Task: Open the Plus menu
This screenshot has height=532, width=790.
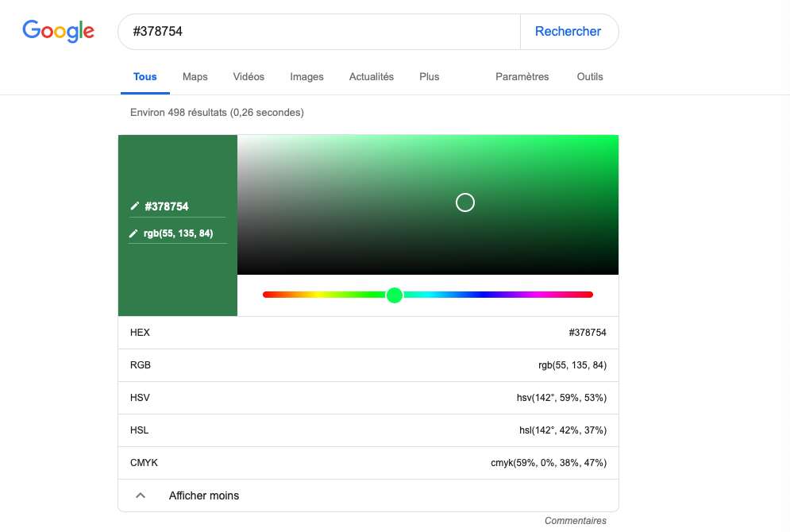Action: pos(429,77)
